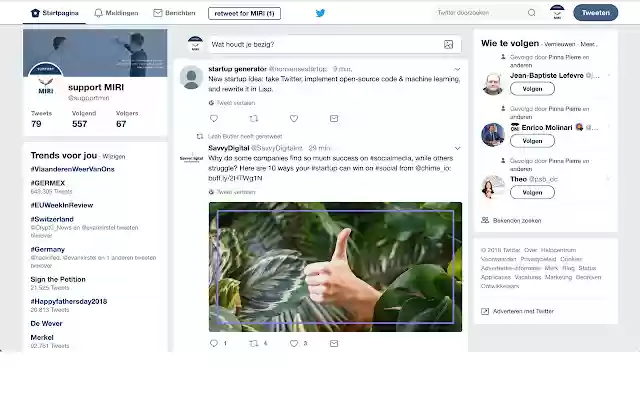Open the thumbs-up tweet image
The height and width of the screenshot is (400, 640).
335,267
